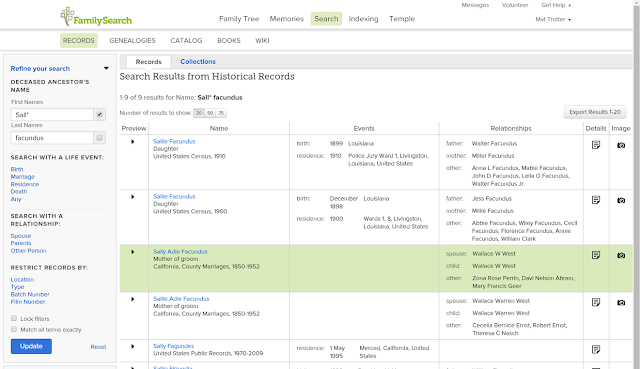Restrict records by Type
The height and width of the screenshot is (369, 640).
(x=18, y=287)
